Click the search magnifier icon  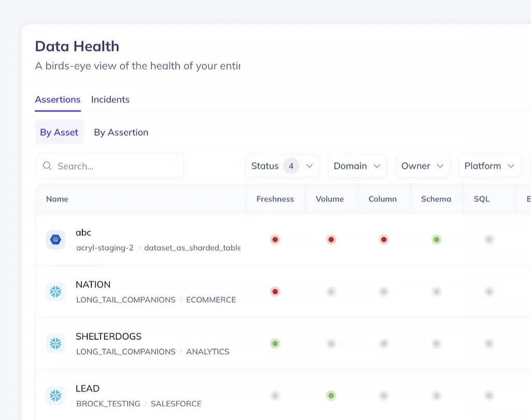(x=47, y=166)
